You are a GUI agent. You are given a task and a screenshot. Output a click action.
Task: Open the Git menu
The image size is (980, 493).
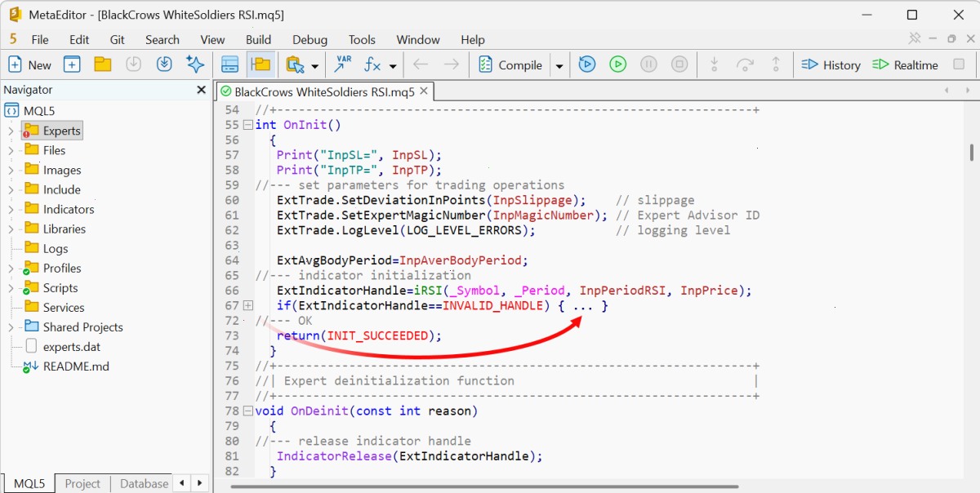[117, 39]
